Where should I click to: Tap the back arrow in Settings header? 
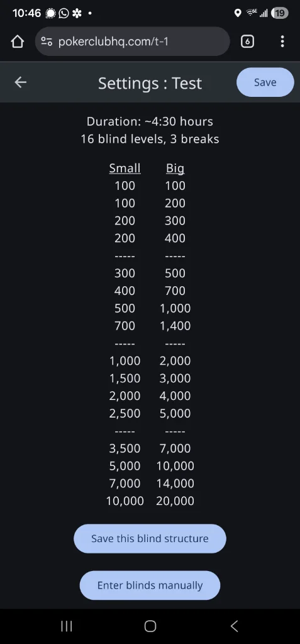(21, 82)
